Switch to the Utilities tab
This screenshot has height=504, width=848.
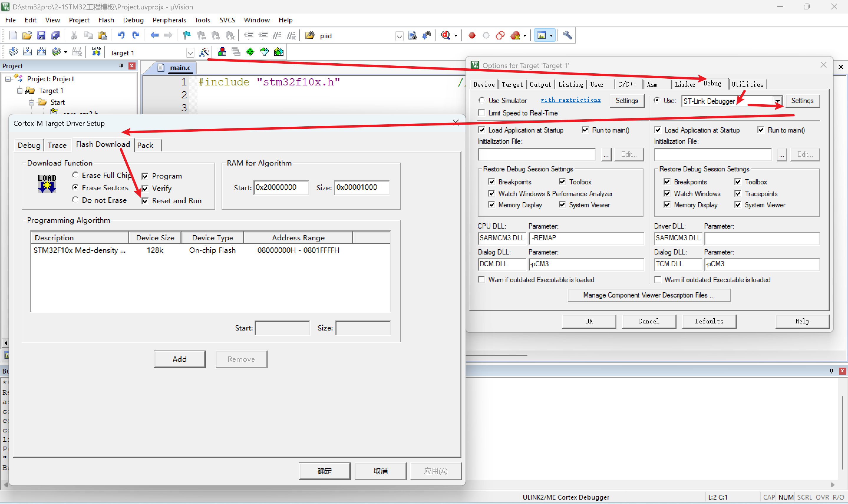(747, 84)
